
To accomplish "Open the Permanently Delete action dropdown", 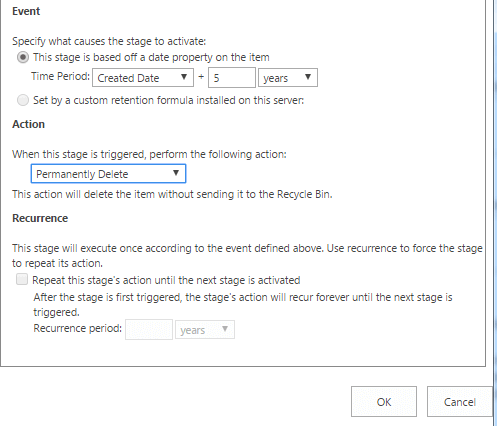I will pos(108,174).
